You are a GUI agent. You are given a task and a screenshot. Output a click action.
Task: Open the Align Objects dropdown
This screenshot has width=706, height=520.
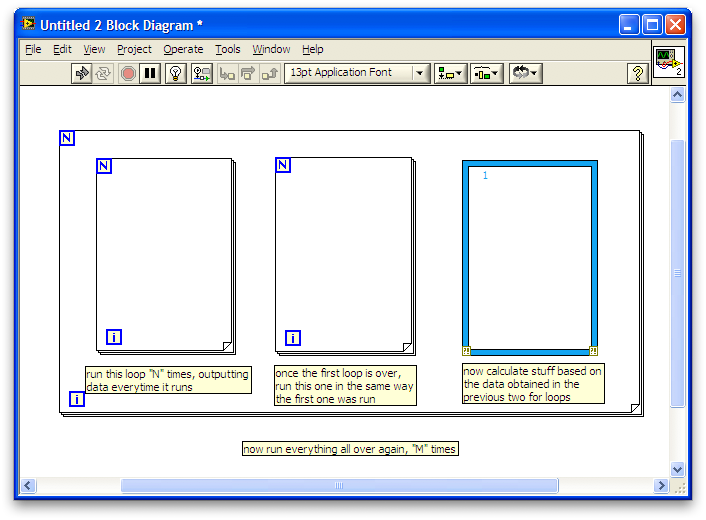(450, 73)
